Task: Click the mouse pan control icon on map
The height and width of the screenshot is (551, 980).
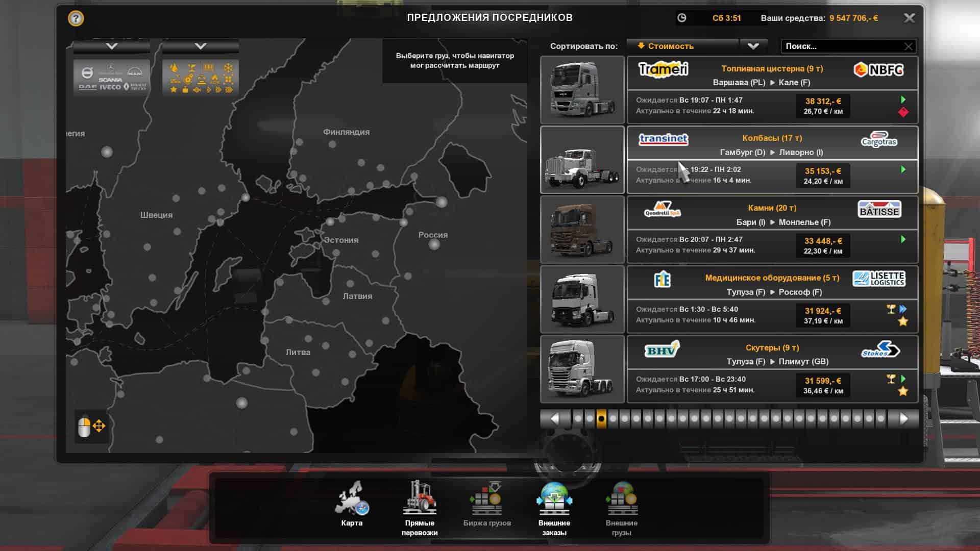Action: coord(91,426)
